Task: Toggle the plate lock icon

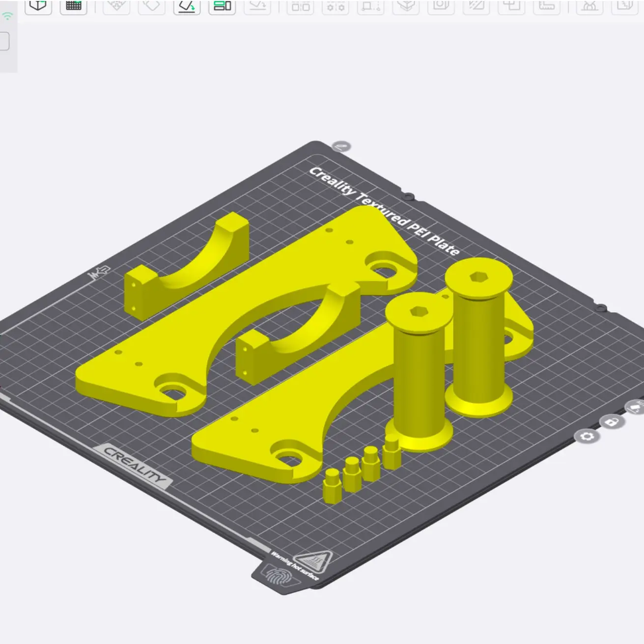Action: 612,421
